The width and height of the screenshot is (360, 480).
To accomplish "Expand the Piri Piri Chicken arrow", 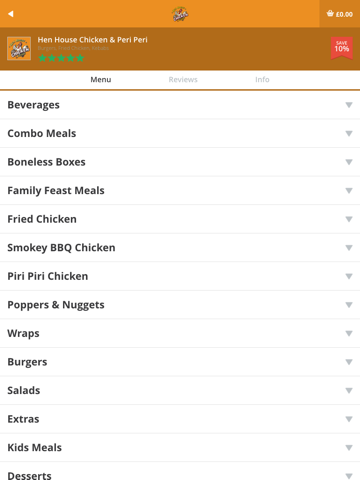I will coord(349,276).
